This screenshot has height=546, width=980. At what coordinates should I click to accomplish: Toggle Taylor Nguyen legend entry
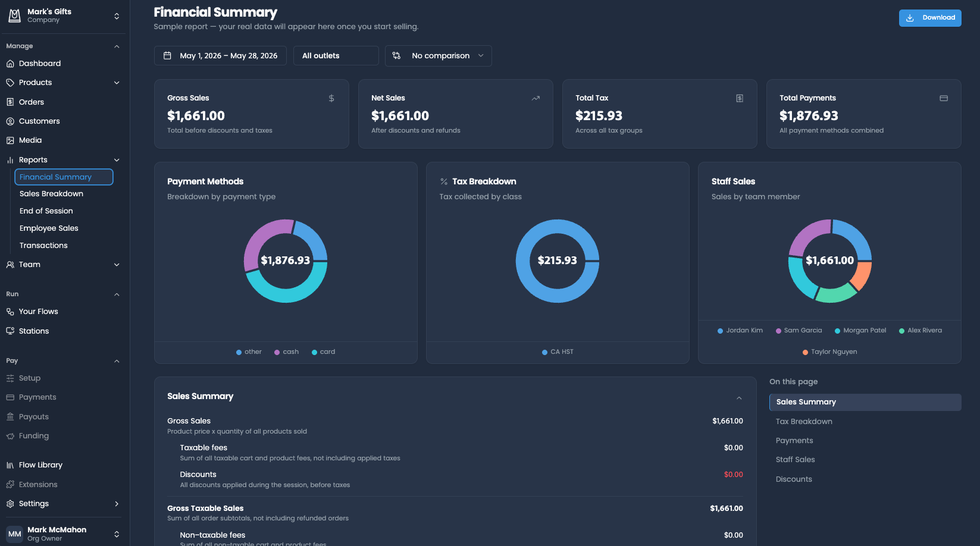click(x=829, y=352)
